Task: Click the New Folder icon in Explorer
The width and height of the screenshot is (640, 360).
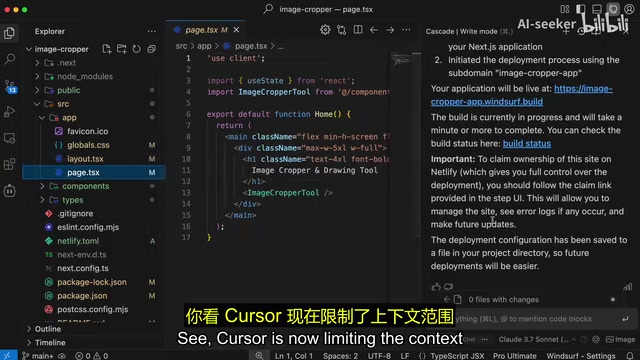Action: [x=122, y=49]
